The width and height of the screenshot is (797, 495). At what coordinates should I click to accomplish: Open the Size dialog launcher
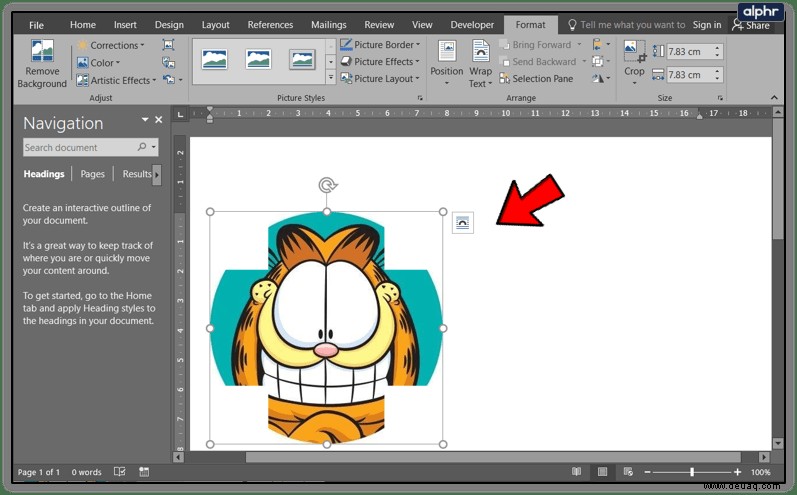pyautogui.click(x=720, y=98)
